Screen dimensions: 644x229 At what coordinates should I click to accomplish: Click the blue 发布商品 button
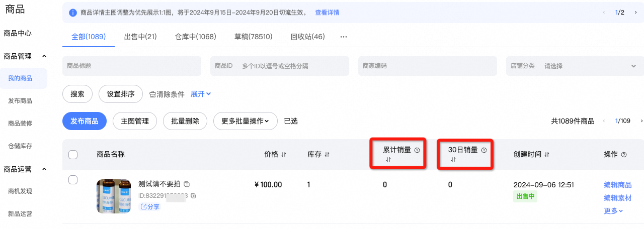coord(85,121)
